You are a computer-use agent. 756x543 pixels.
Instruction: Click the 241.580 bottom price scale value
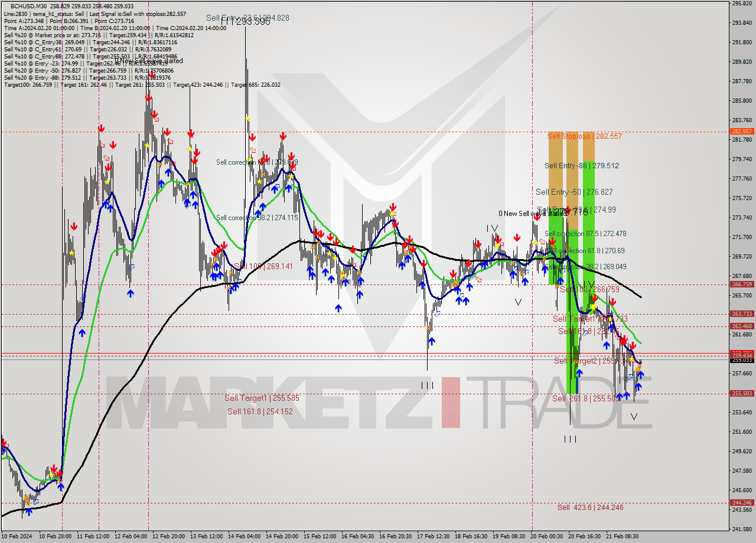[x=743, y=529]
